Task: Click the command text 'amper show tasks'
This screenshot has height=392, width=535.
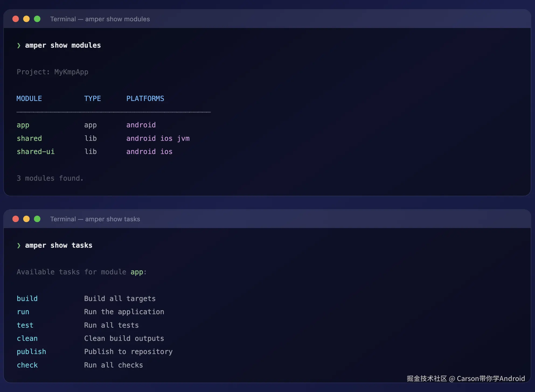Action: [x=59, y=245]
